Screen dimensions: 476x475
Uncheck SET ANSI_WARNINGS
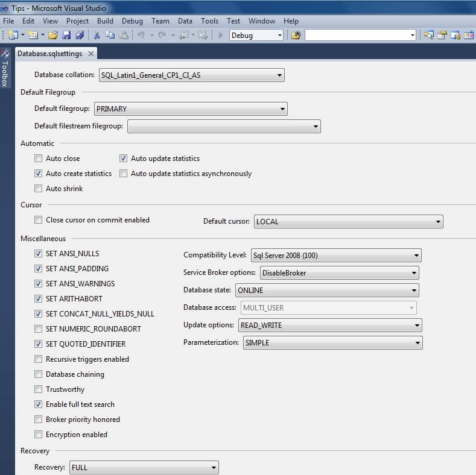click(x=38, y=283)
